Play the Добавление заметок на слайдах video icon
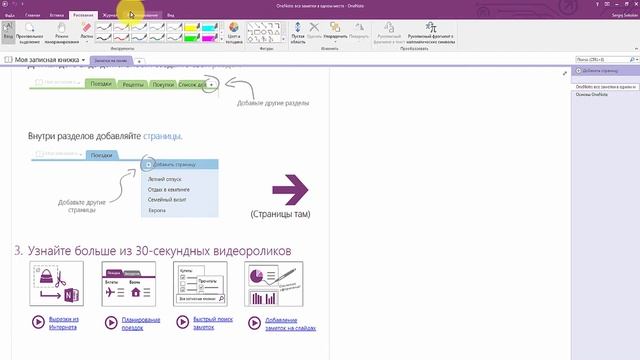This screenshot has width=640, height=360. pyautogui.click(x=254, y=323)
